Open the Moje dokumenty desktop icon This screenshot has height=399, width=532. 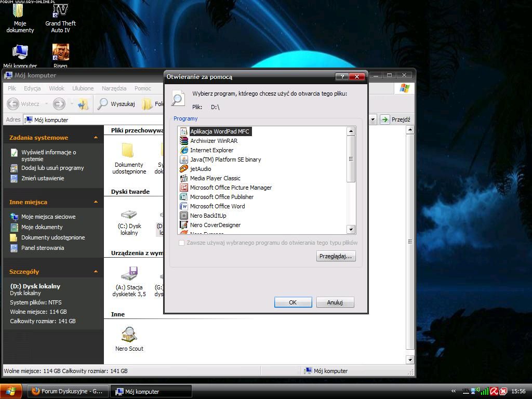[x=20, y=11]
